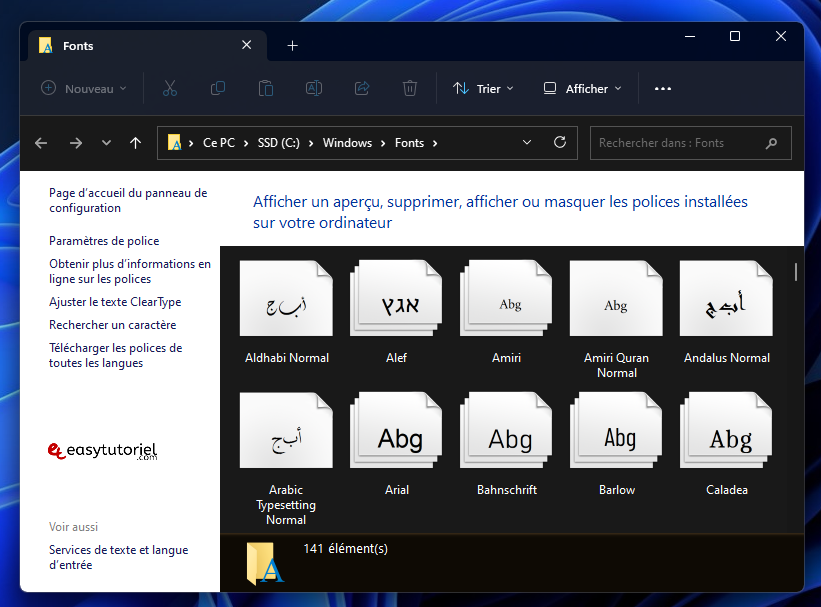This screenshot has width=821, height=607.
Task: Select the Caladea font family icon
Action: (726, 431)
